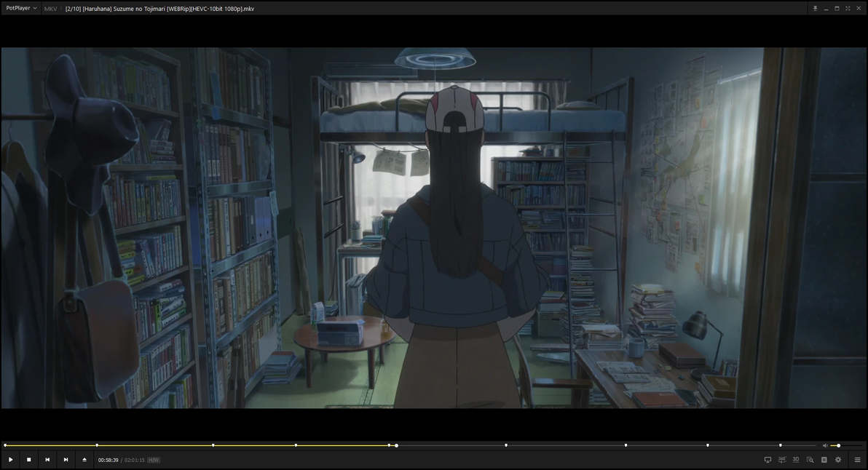Maximize the PotPlayer window
Screen dimensions: 868x470
837,8
